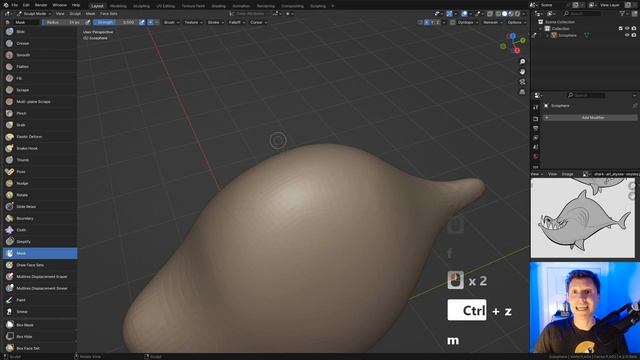Adjust the brush Radius slider
Viewport: 640px width, 360px height.
[62, 22]
